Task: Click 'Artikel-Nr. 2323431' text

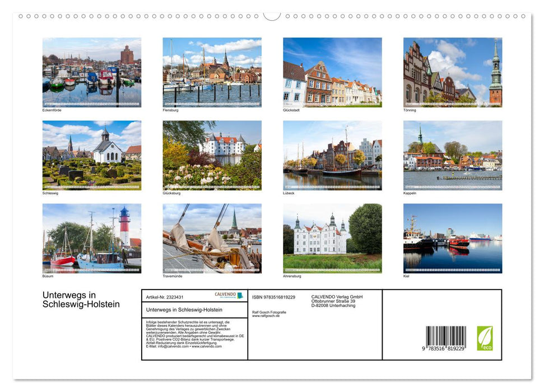Action: tap(165, 297)
